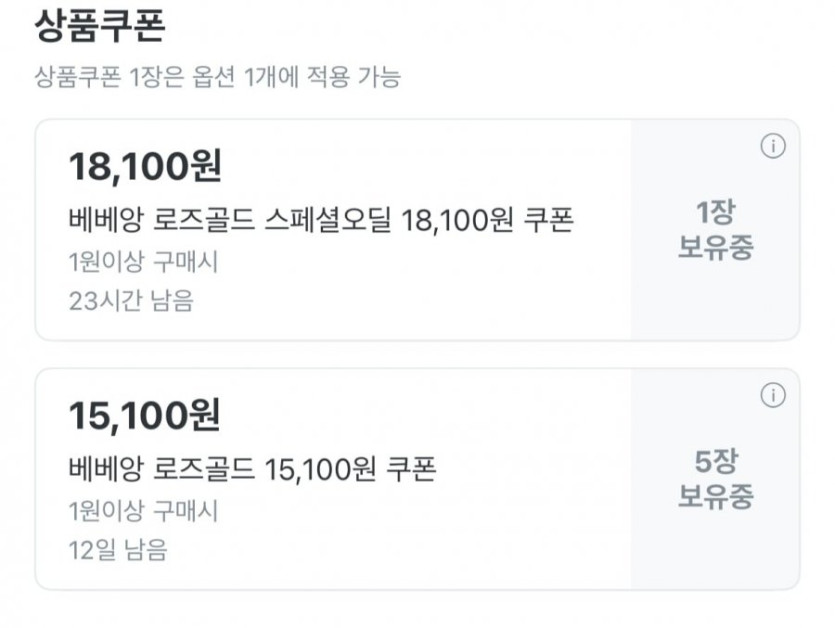This screenshot has height=628, width=835.
Task: Open info icon on the 18,100원 coupon
Action: coord(773,146)
